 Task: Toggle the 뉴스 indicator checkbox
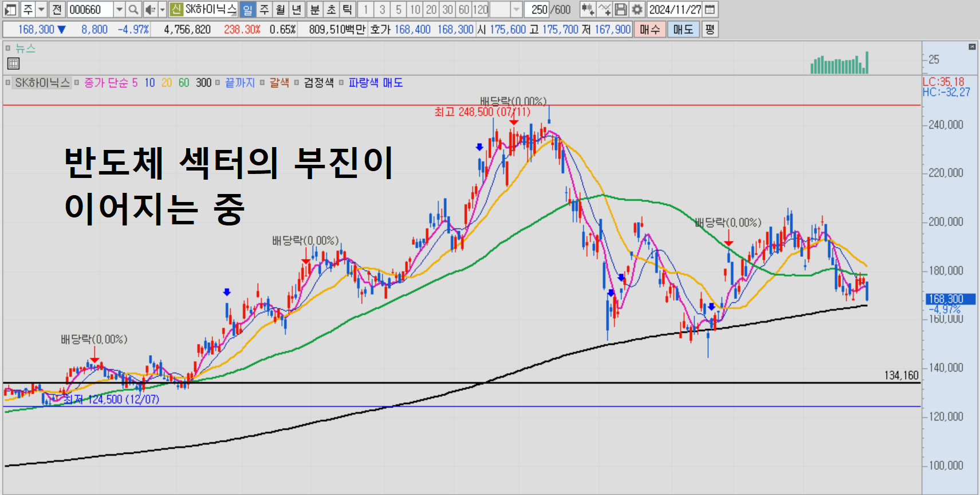8,48
